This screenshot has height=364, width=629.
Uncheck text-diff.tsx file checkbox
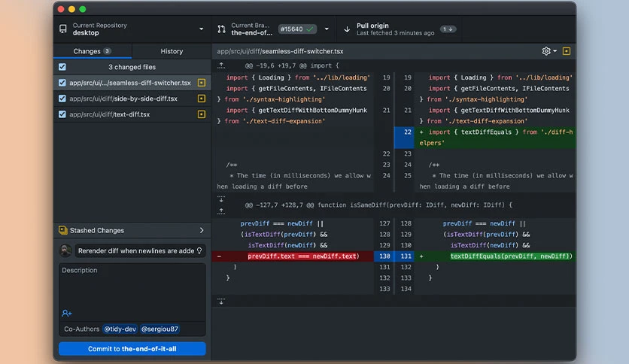point(62,114)
